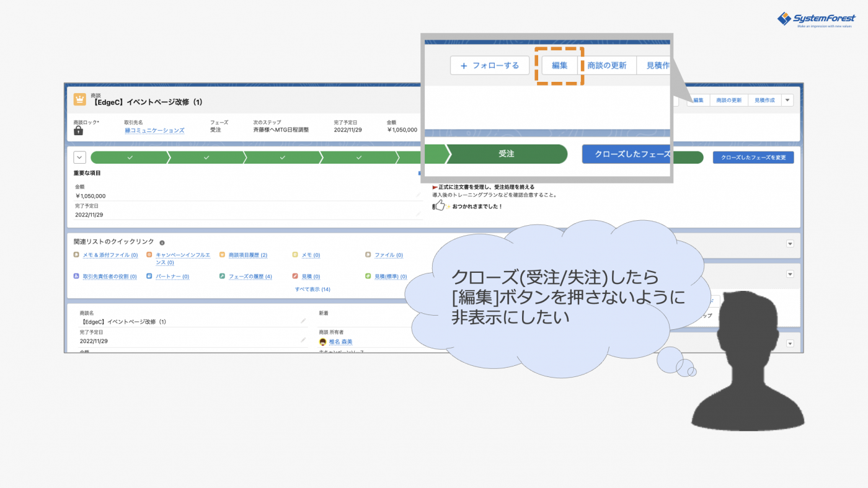Open the 取引先責任者の役割 (0) quick link

click(x=110, y=277)
